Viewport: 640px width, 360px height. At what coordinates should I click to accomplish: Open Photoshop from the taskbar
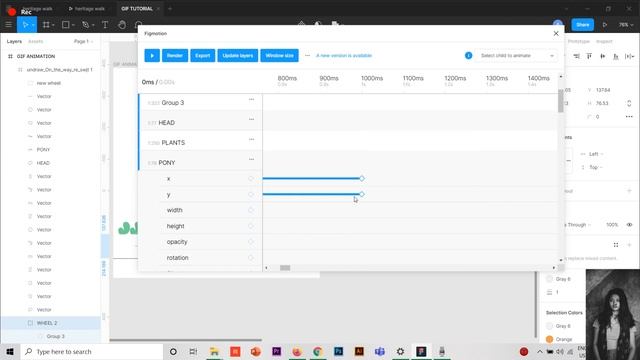[x=338, y=351]
